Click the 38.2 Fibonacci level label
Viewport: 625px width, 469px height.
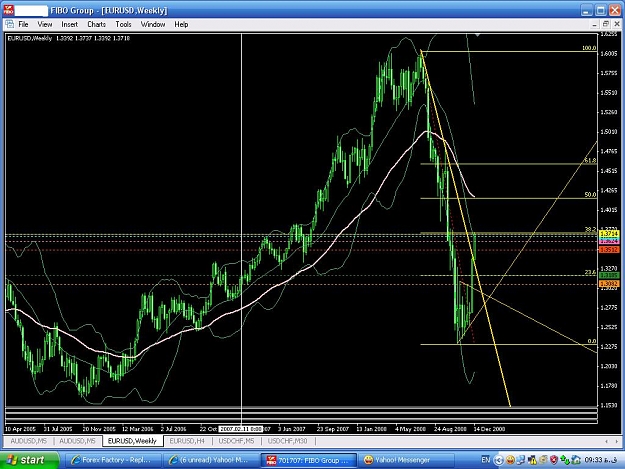(x=590, y=230)
